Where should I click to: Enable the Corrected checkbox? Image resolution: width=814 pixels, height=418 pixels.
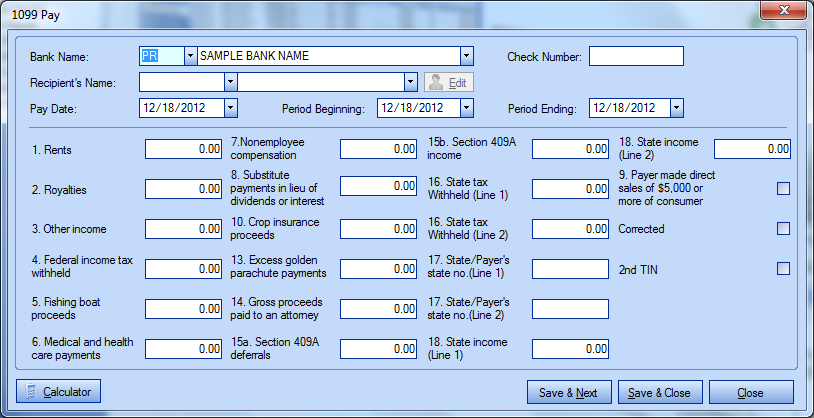783,229
